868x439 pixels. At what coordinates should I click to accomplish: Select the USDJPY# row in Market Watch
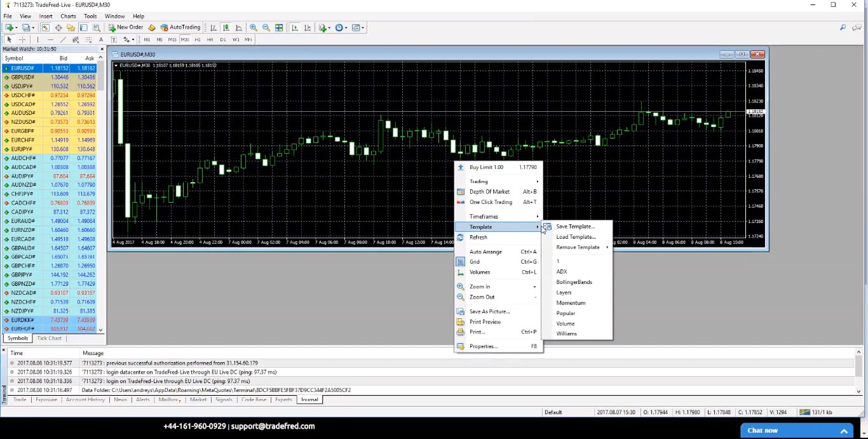[50, 86]
